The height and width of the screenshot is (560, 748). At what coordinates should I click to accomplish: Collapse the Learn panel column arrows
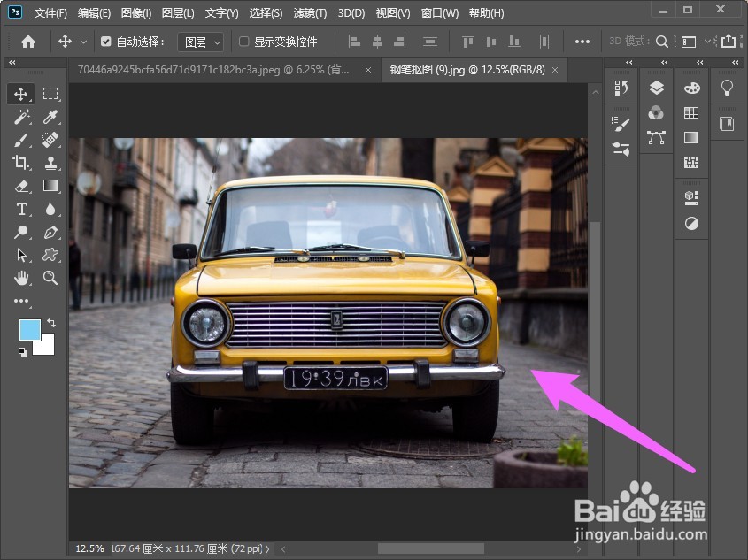click(x=735, y=63)
